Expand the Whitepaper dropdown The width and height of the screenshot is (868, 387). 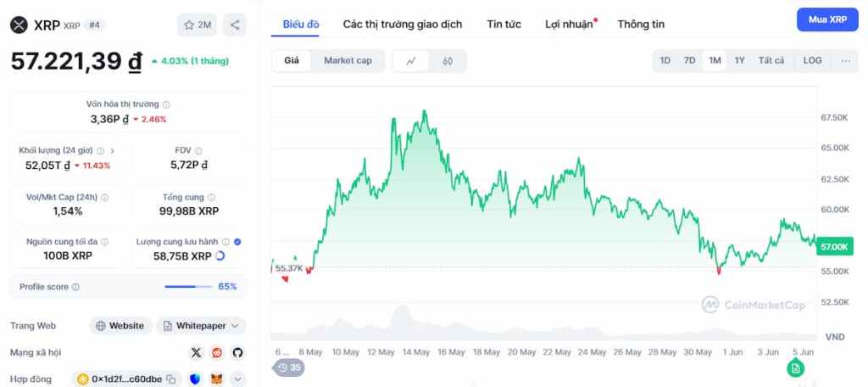click(234, 326)
